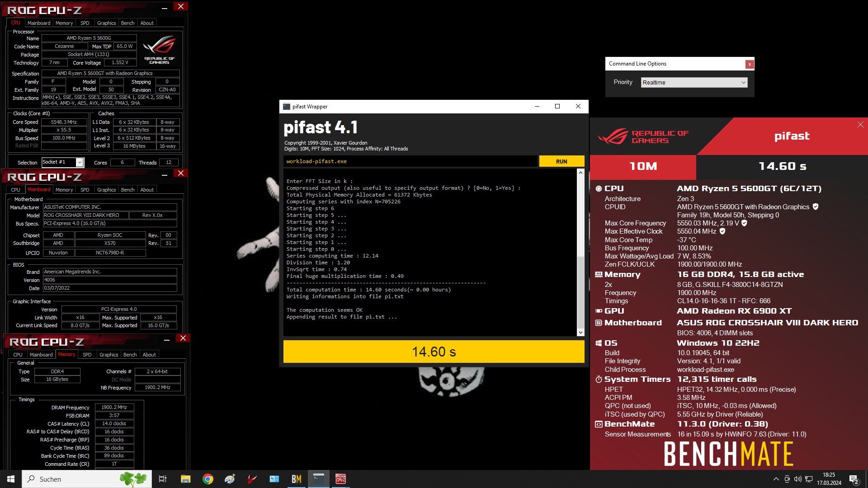This screenshot has width=868, height=488.
Task: Open the Socket #1 selection dropdown
Action: 63,162
